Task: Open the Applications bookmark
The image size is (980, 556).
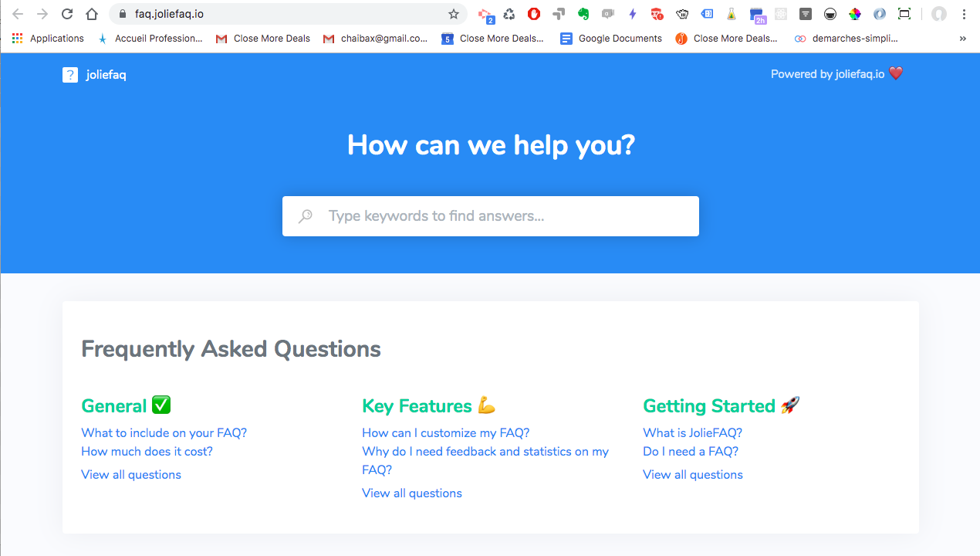Action: tap(48, 39)
